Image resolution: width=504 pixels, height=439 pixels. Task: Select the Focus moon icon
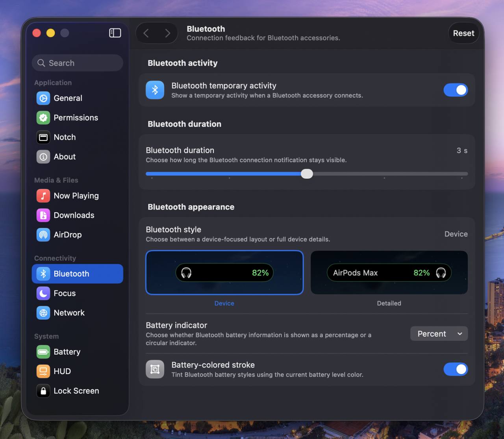coord(43,293)
